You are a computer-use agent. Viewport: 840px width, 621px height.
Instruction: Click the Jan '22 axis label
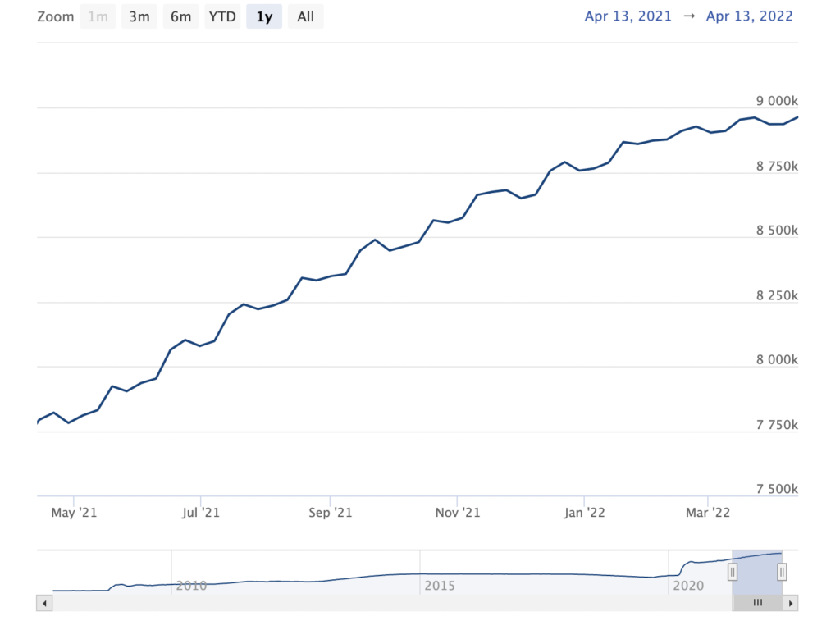coord(584,513)
